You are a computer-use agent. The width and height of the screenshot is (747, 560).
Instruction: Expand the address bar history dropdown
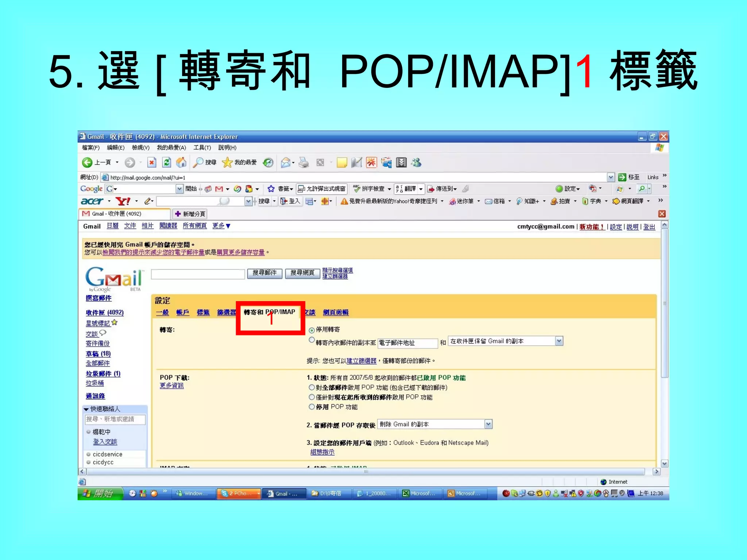611,178
